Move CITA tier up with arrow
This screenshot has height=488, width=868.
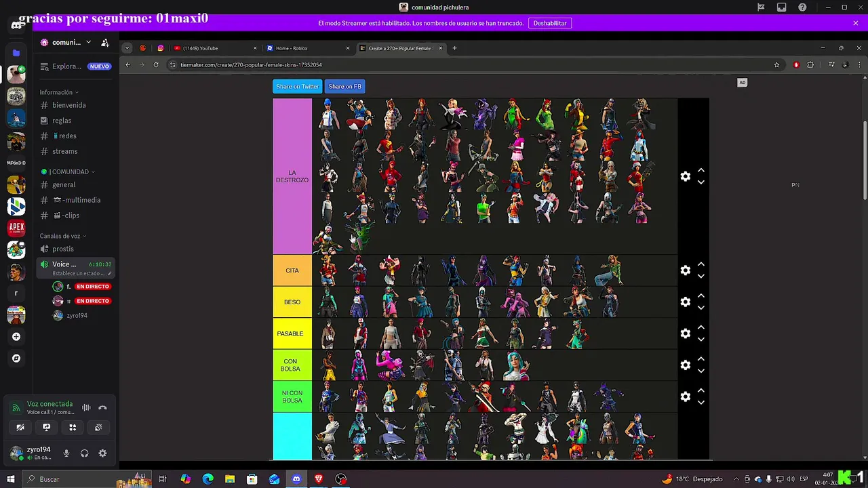(x=701, y=264)
